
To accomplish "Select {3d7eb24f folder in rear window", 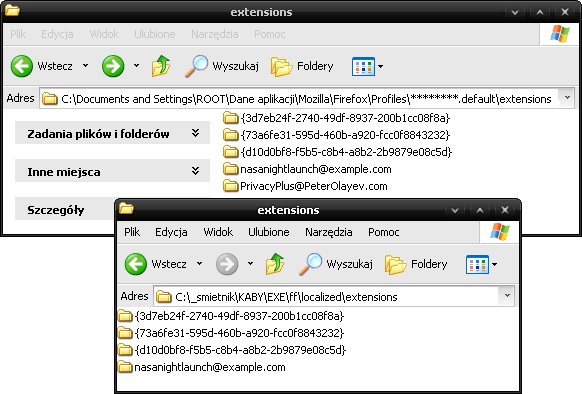I will 337,118.
